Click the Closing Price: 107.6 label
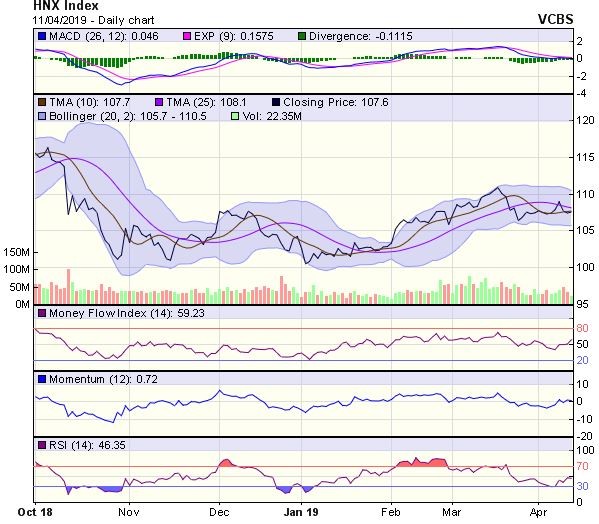 coord(335,102)
